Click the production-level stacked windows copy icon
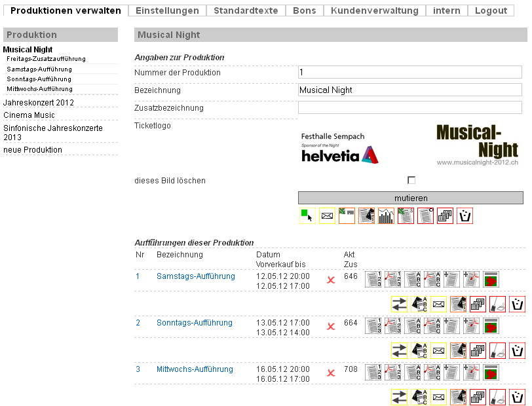 pos(445,216)
